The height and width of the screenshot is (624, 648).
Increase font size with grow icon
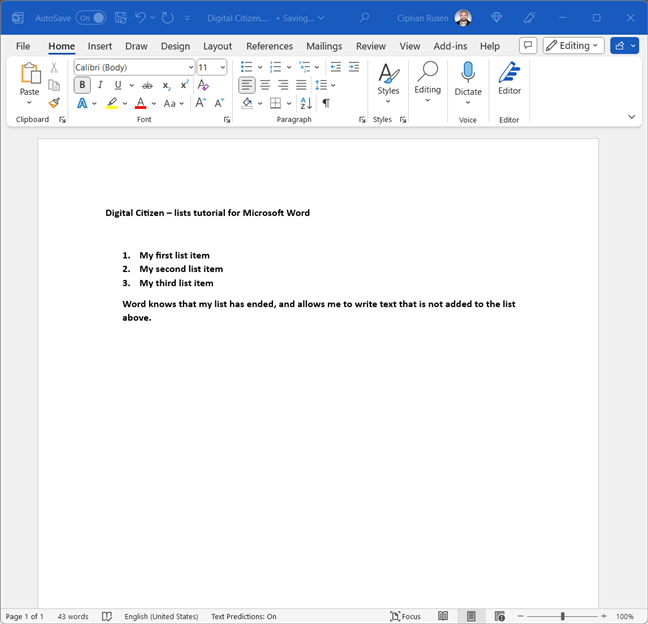(x=201, y=103)
